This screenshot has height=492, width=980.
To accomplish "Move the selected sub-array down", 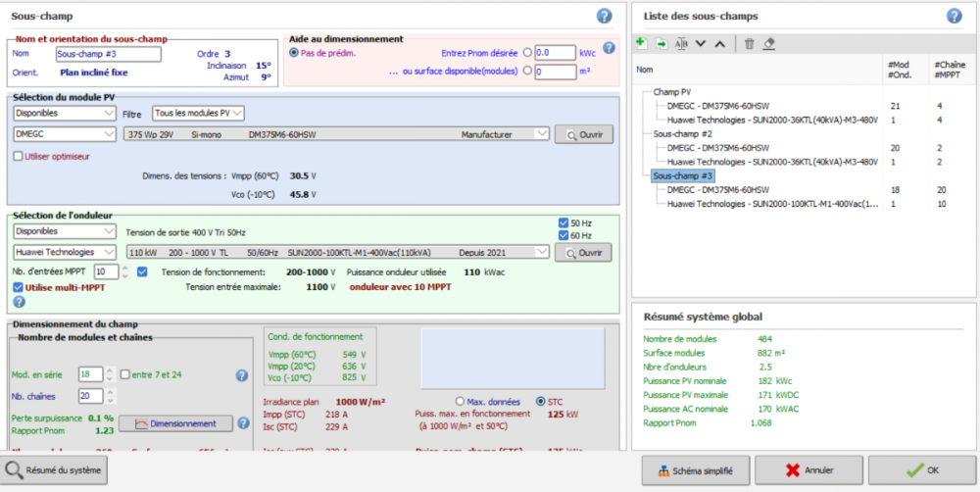I will tap(702, 44).
